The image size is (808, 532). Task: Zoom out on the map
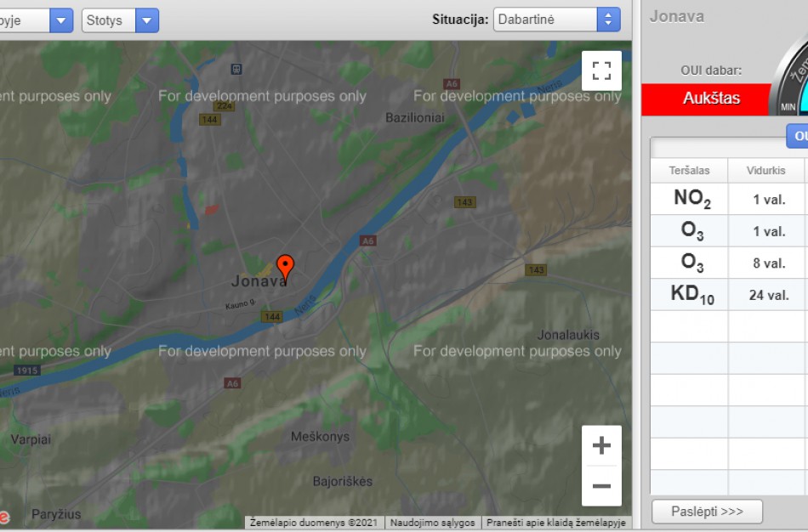pos(601,486)
